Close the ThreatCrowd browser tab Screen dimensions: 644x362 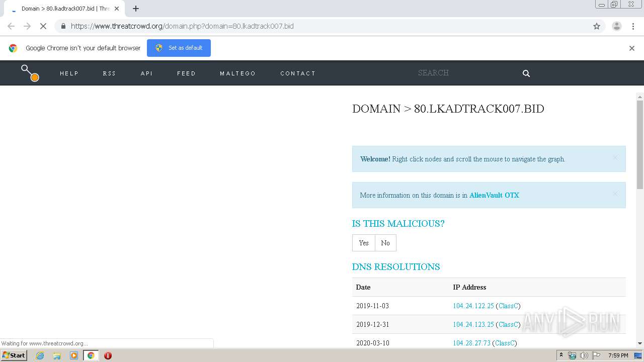coord(117,9)
